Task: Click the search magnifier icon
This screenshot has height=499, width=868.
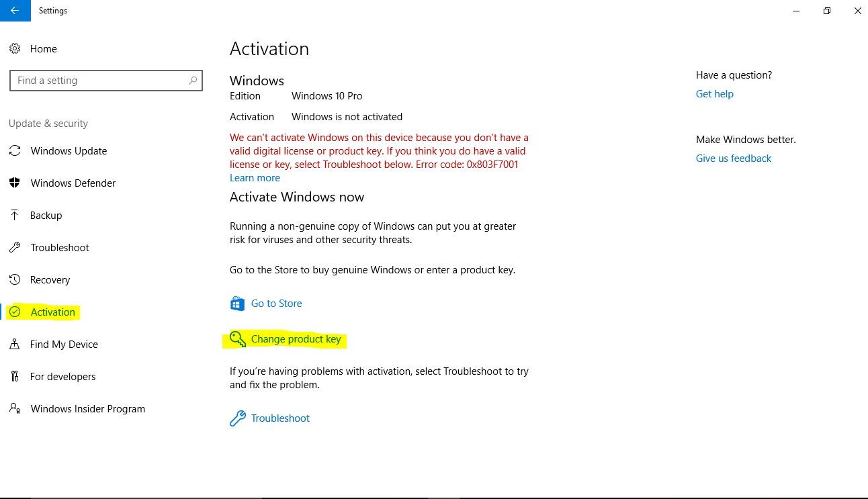Action: click(x=193, y=81)
